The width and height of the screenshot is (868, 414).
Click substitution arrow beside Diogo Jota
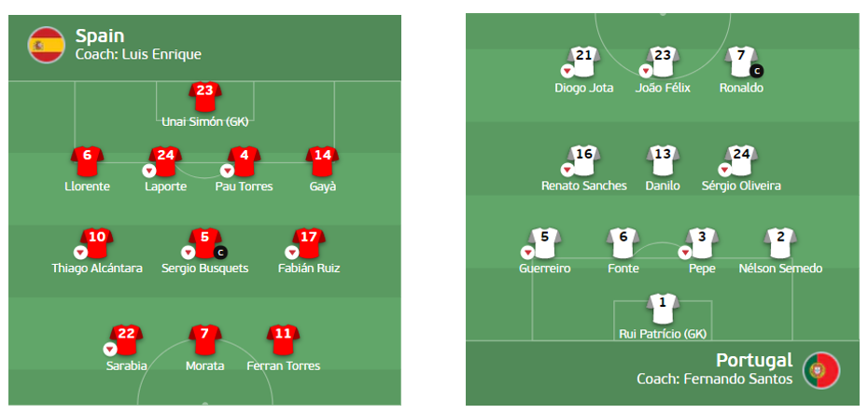566,71
